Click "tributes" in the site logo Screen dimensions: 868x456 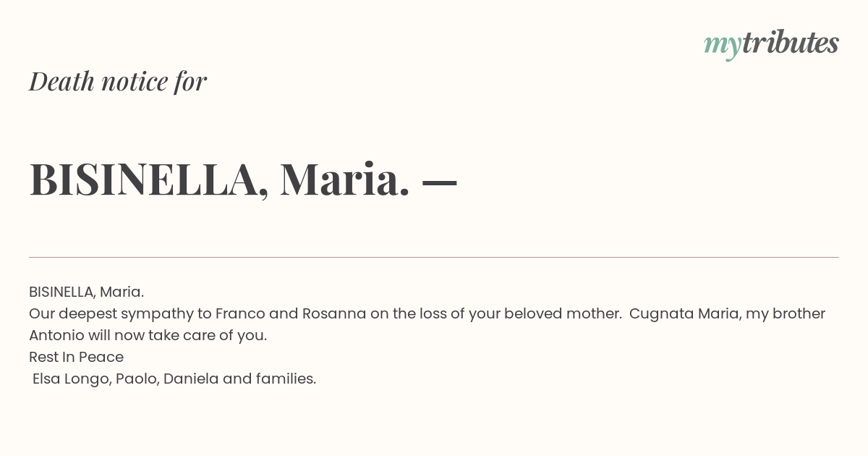tap(791, 43)
